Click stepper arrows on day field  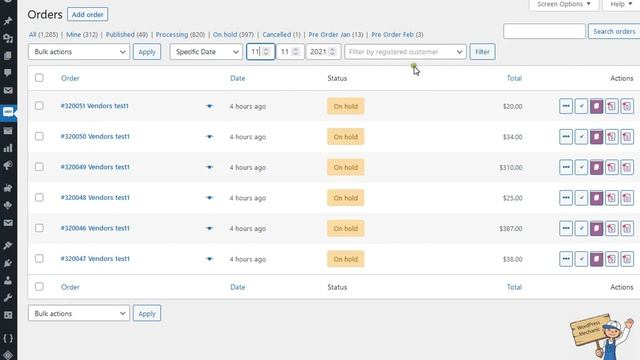pyautogui.click(x=266, y=52)
